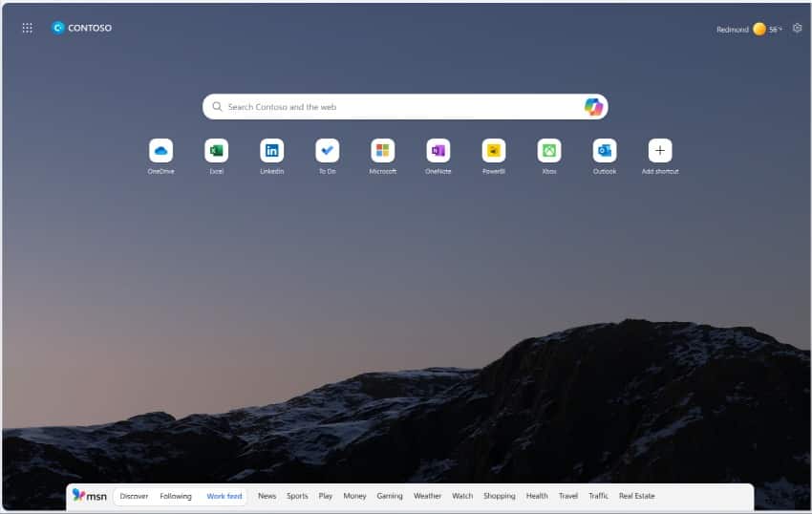The height and width of the screenshot is (514, 812).
Task: Open the PowerBI shortcut
Action: (x=494, y=151)
